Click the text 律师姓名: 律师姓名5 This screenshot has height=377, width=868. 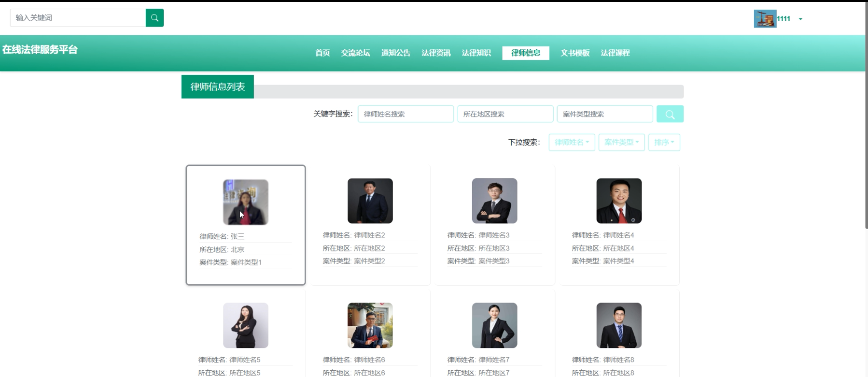pyautogui.click(x=229, y=360)
